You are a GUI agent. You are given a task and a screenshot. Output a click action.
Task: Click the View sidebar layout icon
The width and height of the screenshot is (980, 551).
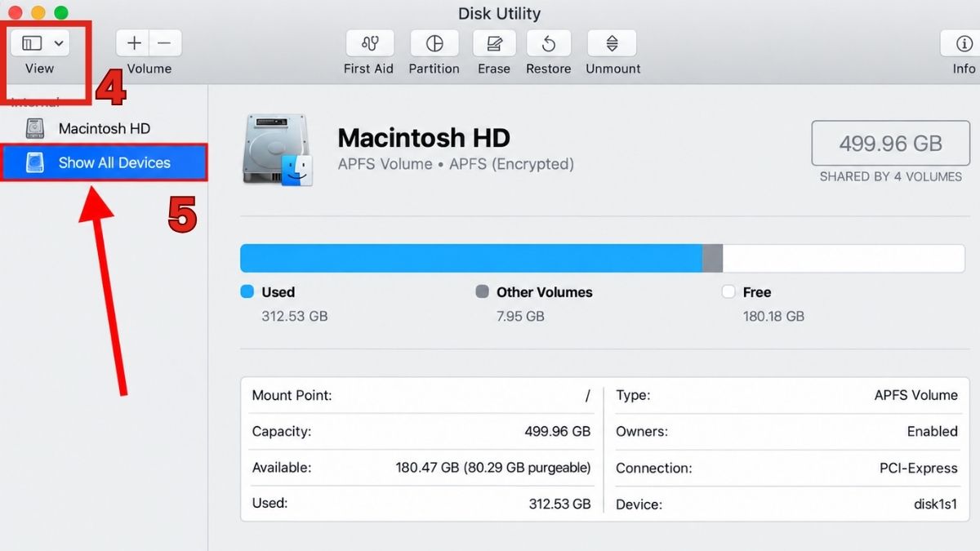[32, 43]
